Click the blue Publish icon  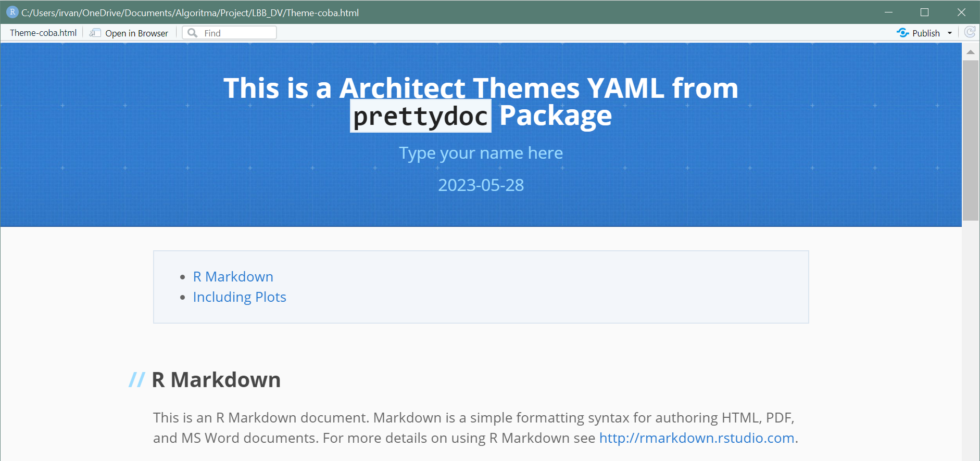(902, 33)
